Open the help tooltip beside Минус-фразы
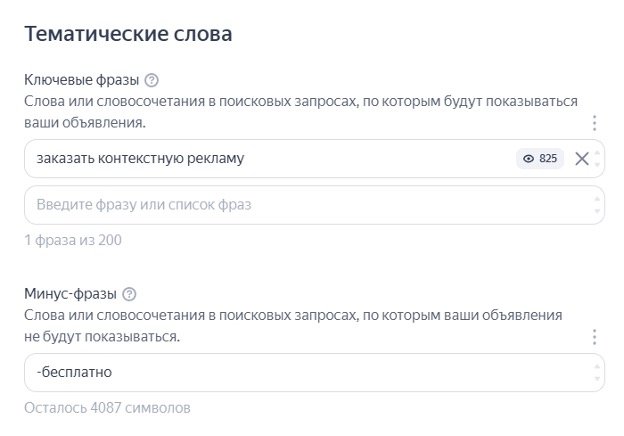 tap(129, 294)
